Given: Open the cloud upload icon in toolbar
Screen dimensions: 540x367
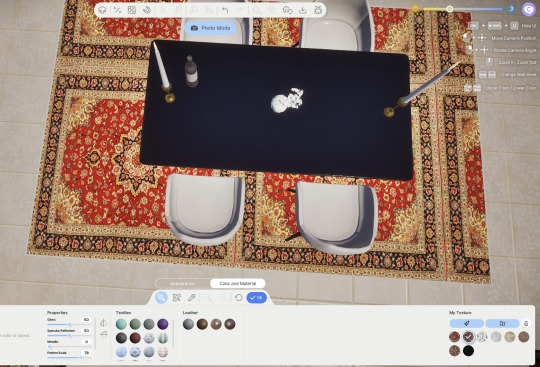Looking at the screenshot, I should pyautogui.click(x=287, y=10).
